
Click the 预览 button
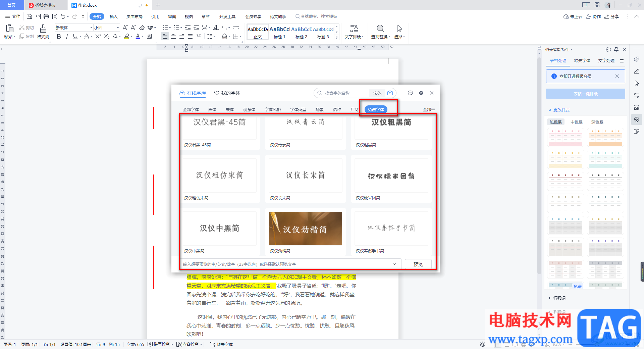[x=418, y=264]
